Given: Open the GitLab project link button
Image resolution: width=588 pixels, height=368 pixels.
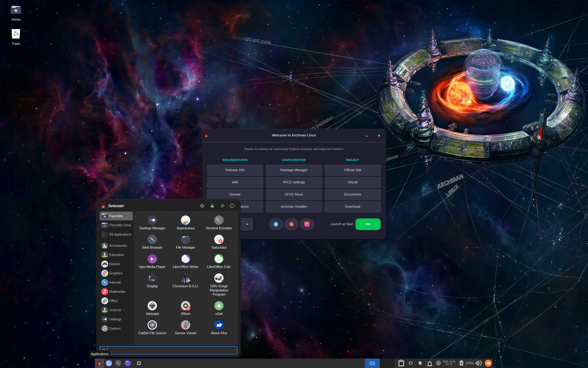Looking at the screenshot, I should click(x=353, y=182).
